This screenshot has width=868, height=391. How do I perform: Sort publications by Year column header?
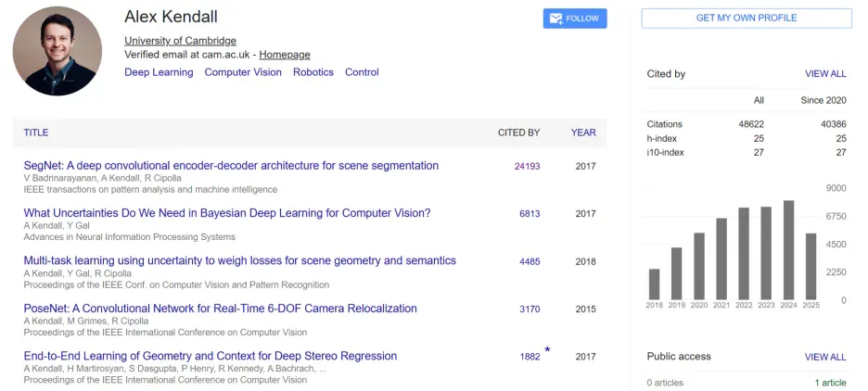click(x=583, y=132)
